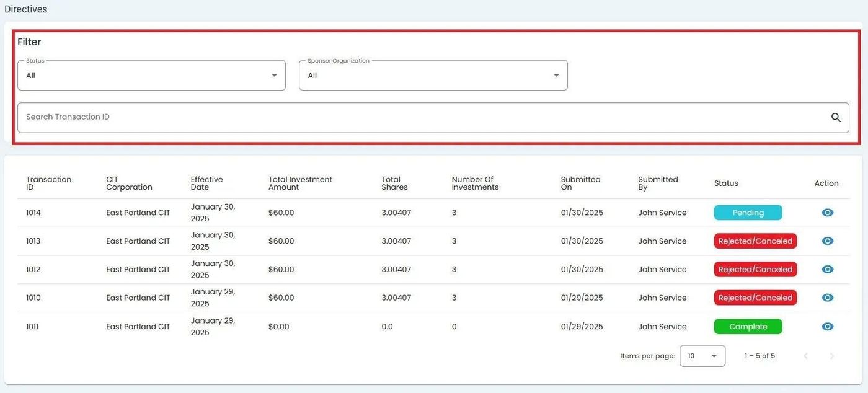Expand the Sponsor Organization dropdown
Screen dimensions: 868x393
(x=433, y=76)
